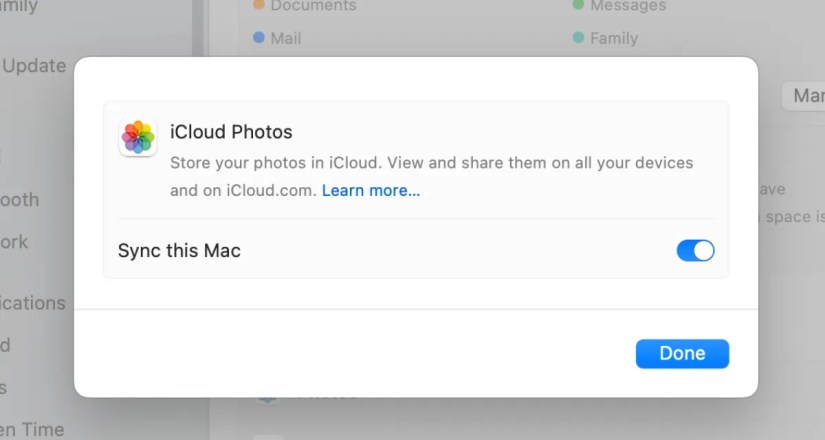Open Software Update in the sidebar
Viewport: 825px width, 440px height.
(x=33, y=66)
